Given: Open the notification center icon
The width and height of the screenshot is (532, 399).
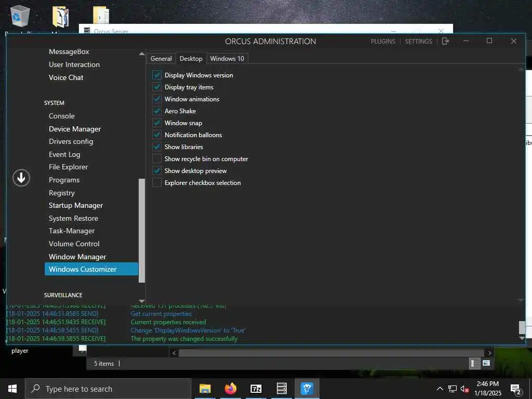Looking at the screenshot, I should point(516,389).
